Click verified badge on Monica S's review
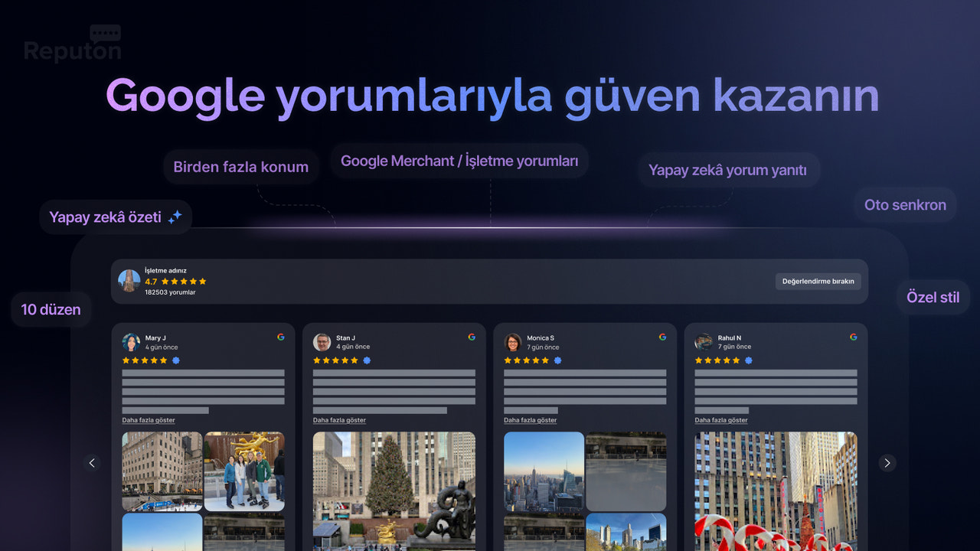This screenshot has width=980, height=551. pos(557,360)
